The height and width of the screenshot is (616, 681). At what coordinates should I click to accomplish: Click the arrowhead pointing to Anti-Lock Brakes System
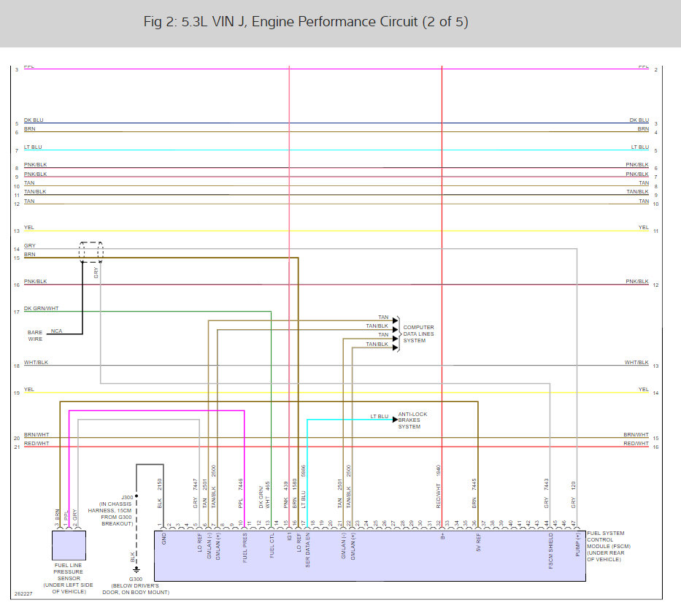click(395, 420)
